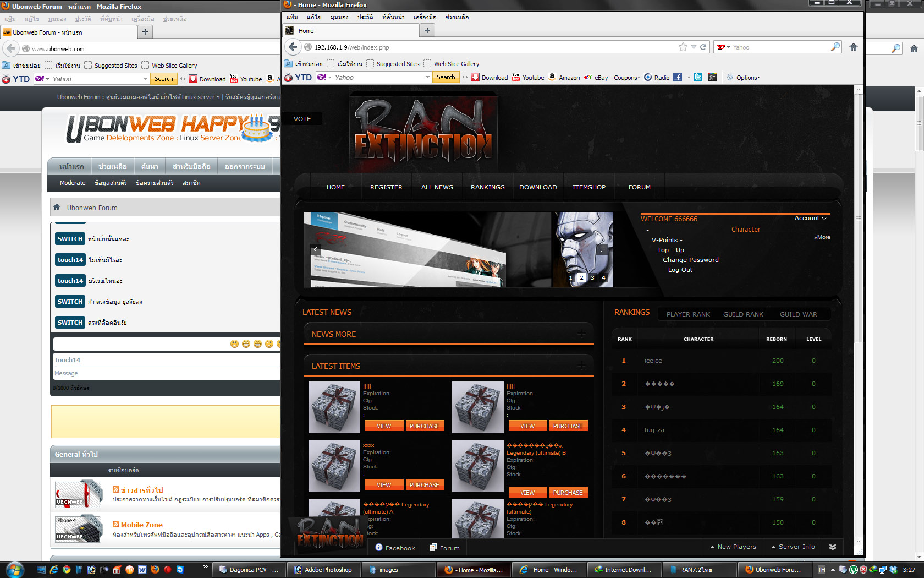Click the VOTE button

302,119
